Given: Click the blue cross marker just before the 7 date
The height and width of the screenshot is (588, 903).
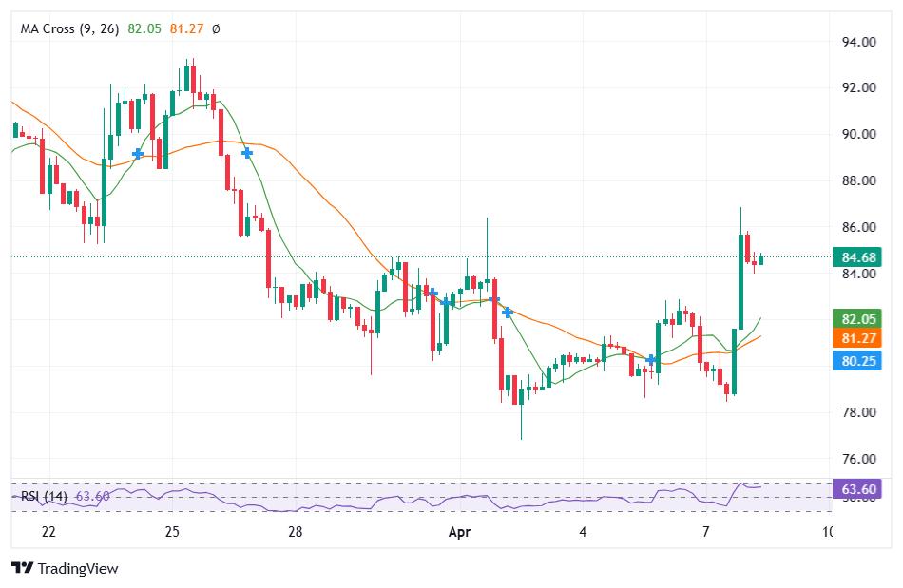Looking at the screenshot, I should [652, 359].
